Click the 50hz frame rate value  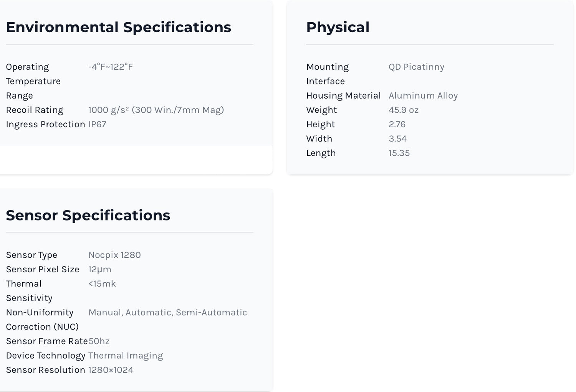99,341
